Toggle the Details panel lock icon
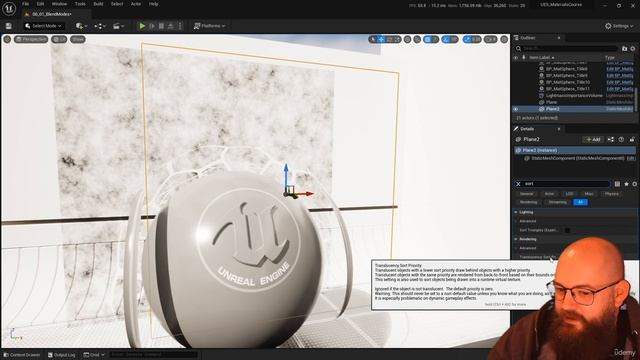This screenshot has width=640, height=360. click(x=632, y=140)
